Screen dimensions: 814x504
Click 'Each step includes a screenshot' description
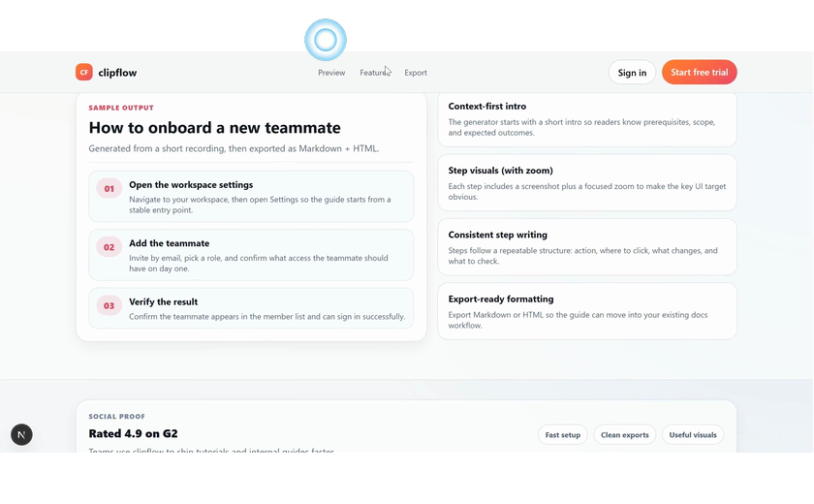587,192
